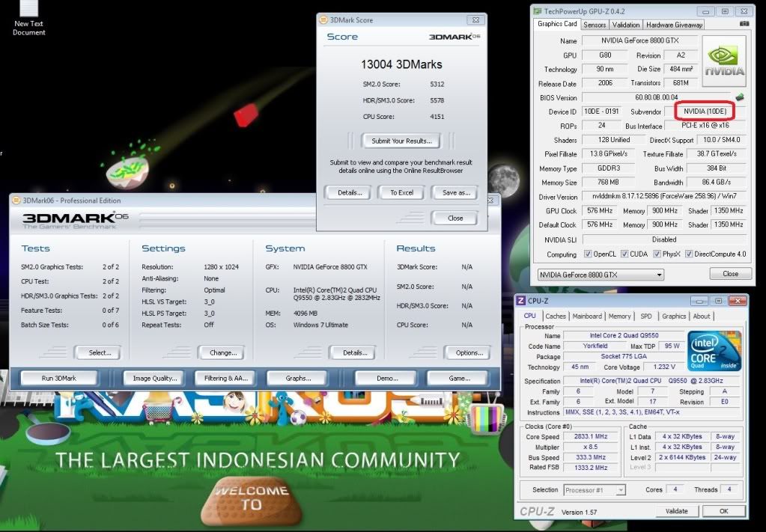Open the Processor #1 selection dropdown
Viewport: 766px width, 532px height.
tap(595, 490)
